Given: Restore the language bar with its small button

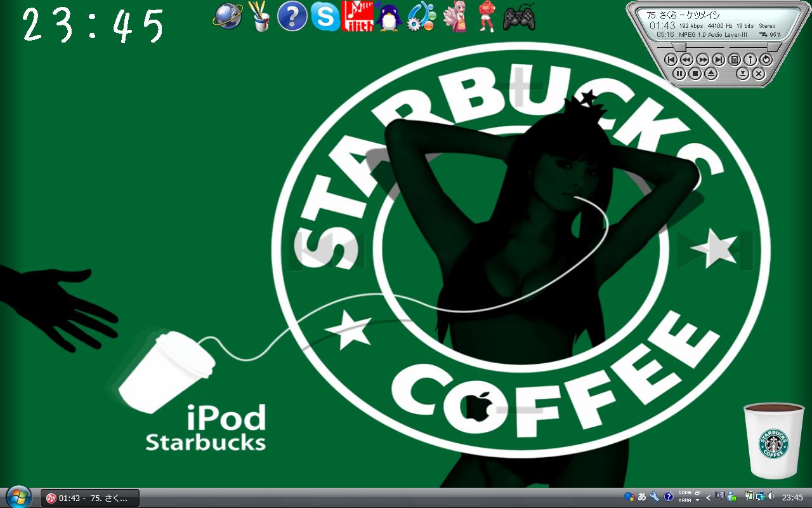Looking at the screenshot, I should (x=698, y=493).
